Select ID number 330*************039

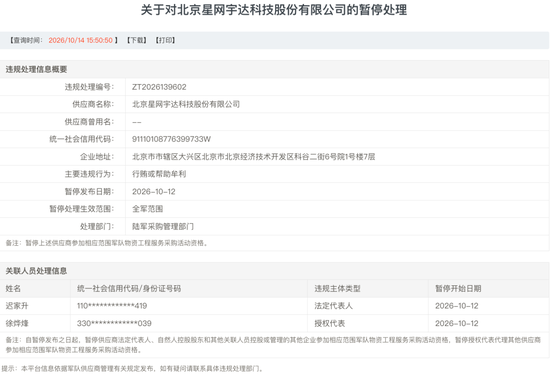[x=114, y=323]
